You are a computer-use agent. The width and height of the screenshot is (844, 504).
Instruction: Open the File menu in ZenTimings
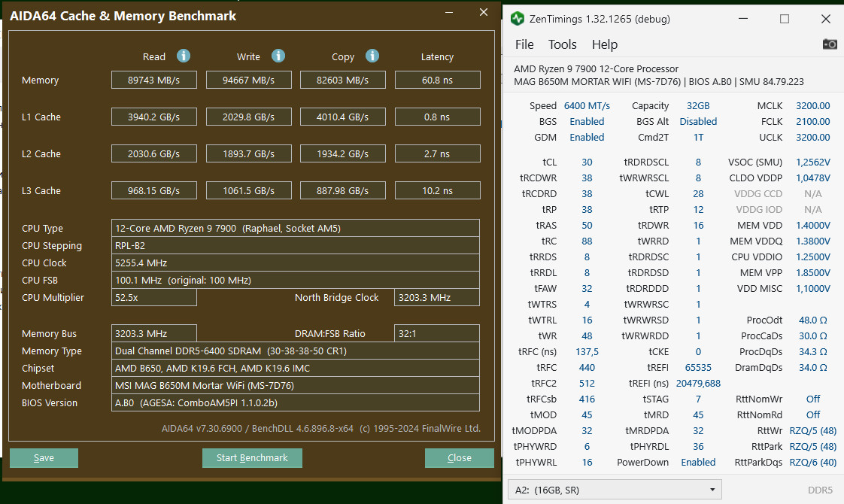coord(524,44)
